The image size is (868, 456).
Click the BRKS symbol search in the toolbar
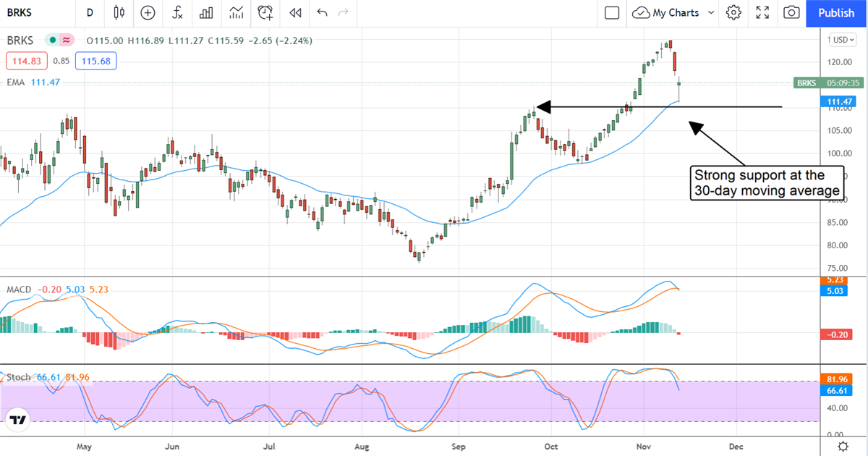point(29,12)
